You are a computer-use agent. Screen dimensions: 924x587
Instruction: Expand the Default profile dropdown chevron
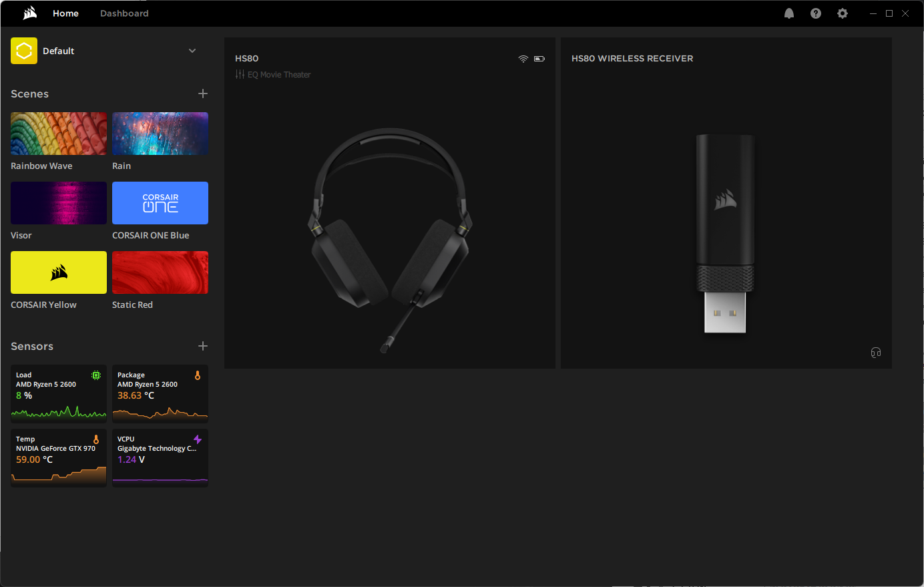point(192,51)
